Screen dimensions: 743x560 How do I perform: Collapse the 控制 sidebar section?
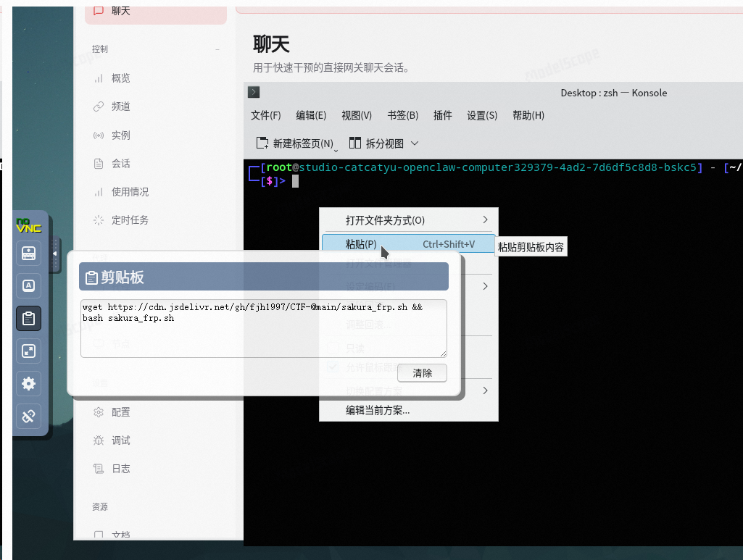pyautogui.click(x=217, y=49)
